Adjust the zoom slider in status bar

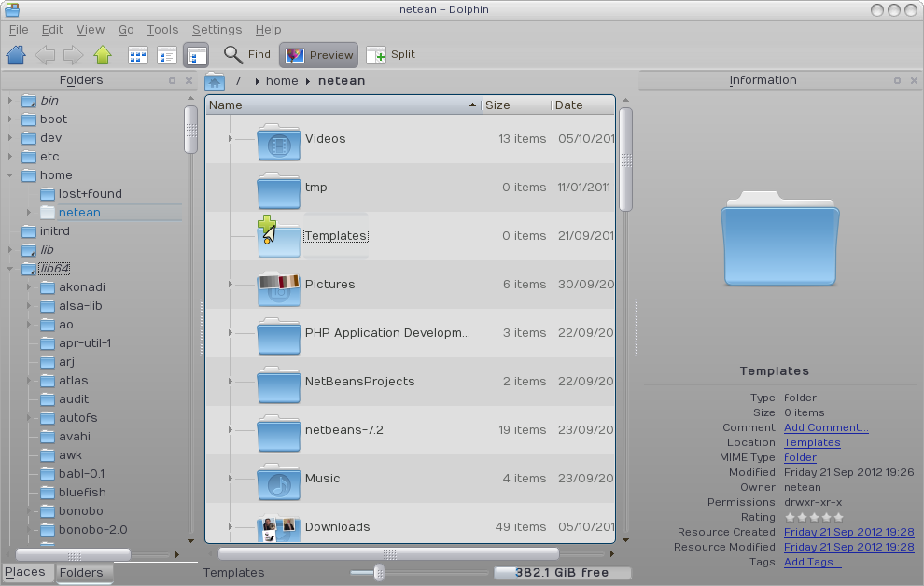pos(379,572)
